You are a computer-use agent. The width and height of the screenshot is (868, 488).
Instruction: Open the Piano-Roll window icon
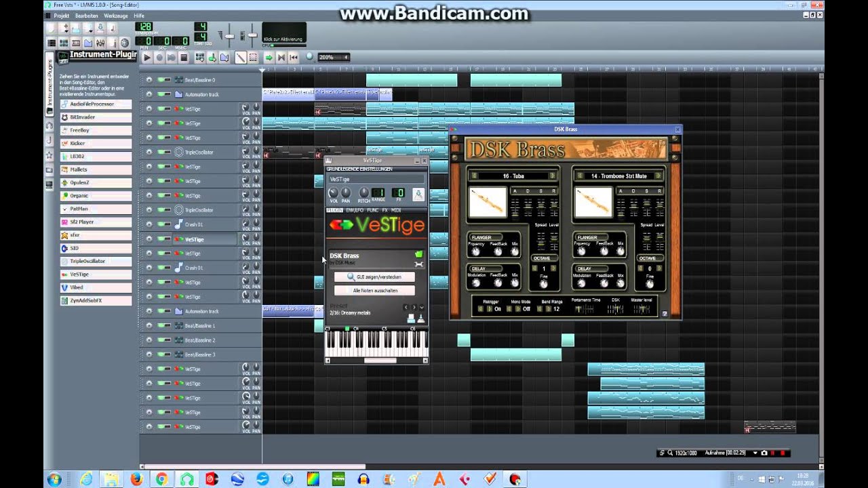pos(76,43)
